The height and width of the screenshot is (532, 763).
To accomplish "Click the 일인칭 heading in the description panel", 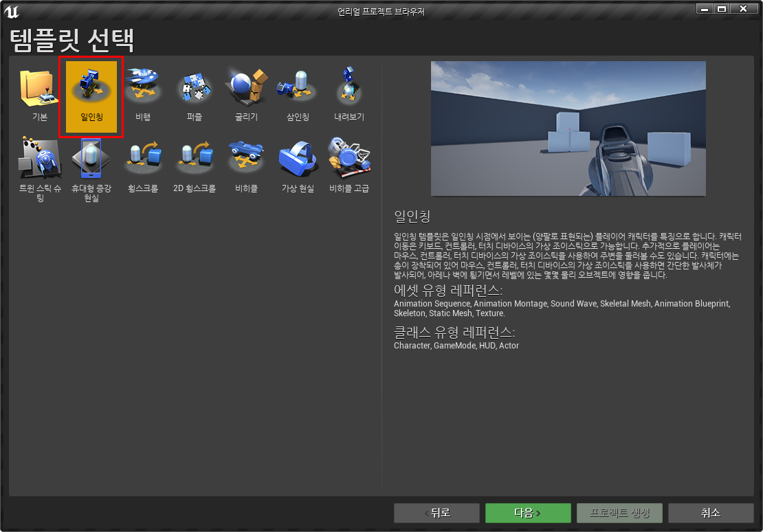I will tap(412, 216).
